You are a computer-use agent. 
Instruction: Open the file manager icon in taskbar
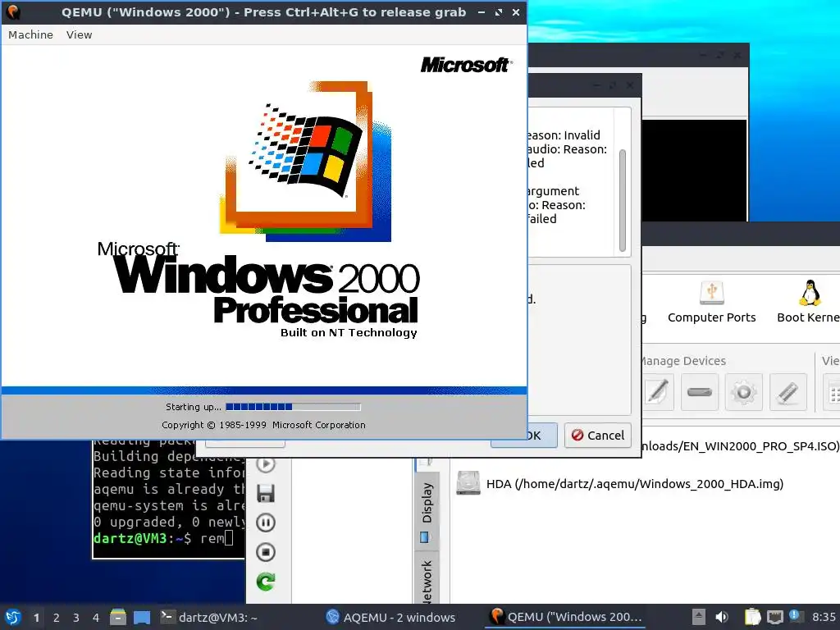[x=118, y=617]
